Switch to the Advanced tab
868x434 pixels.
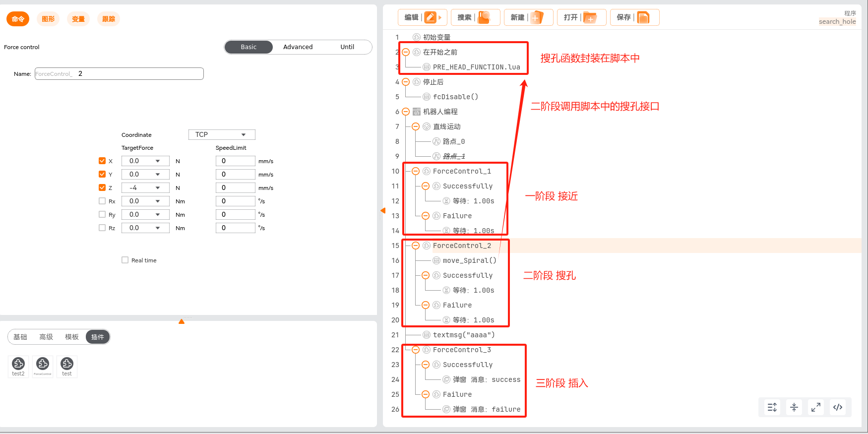click(298, 47)
